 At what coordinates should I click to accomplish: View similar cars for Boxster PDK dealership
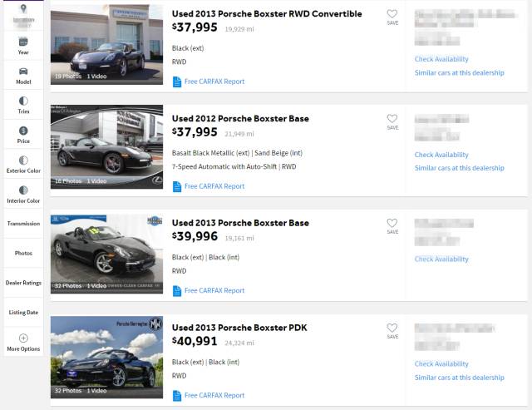(x=460, y=378)
